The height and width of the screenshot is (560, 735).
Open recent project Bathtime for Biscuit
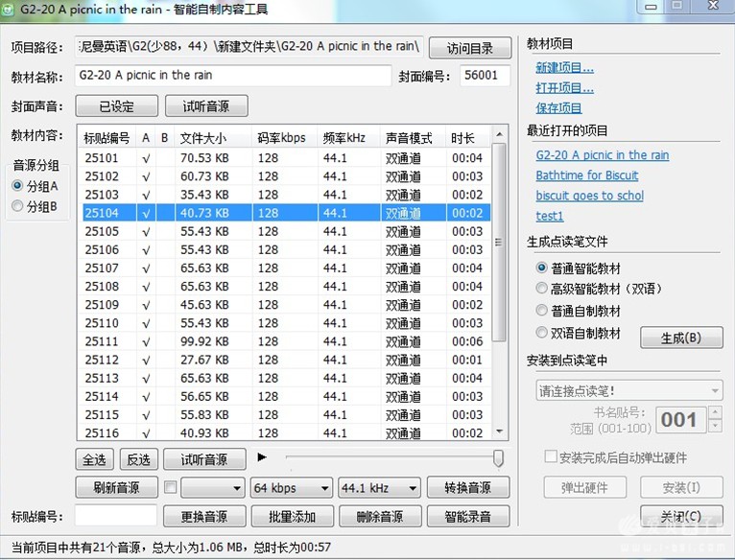tap(586, 175)
